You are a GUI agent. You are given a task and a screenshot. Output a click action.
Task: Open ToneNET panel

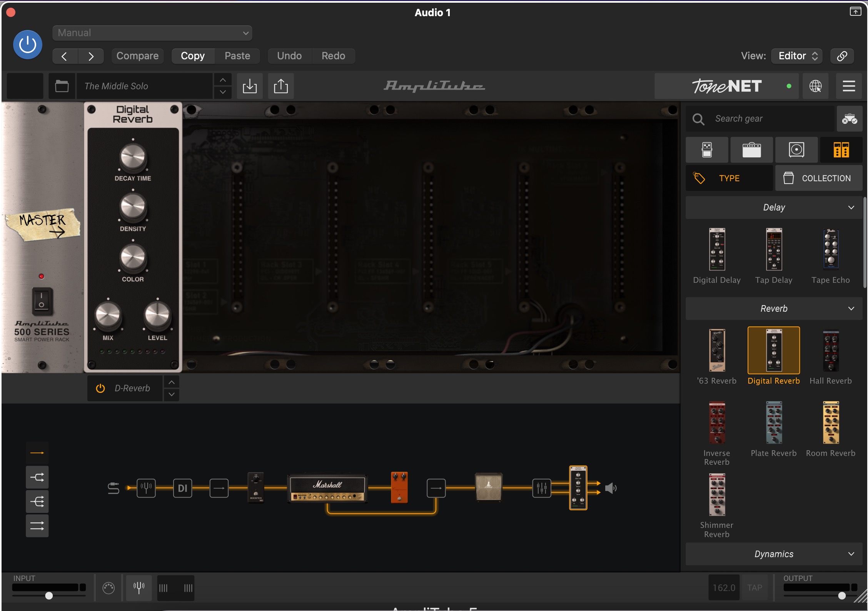tap(726, 86)
